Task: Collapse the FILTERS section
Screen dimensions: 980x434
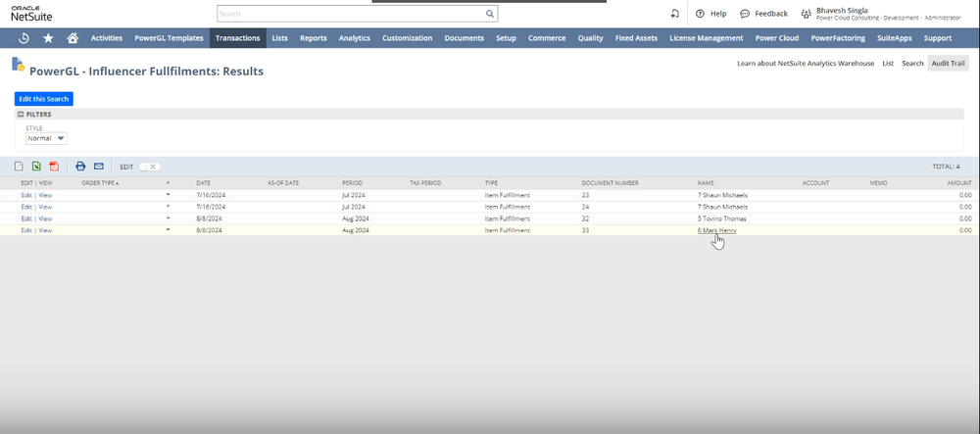Action: (21, 115)
